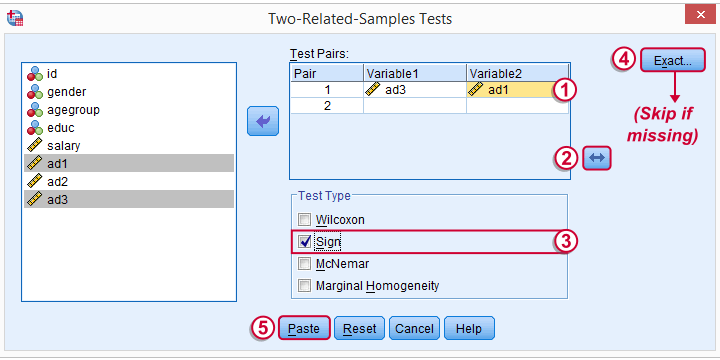This screenshot has height=360, width=720.
Task: Uncheck the Sign test checkbox
Action: click(304, 242)
